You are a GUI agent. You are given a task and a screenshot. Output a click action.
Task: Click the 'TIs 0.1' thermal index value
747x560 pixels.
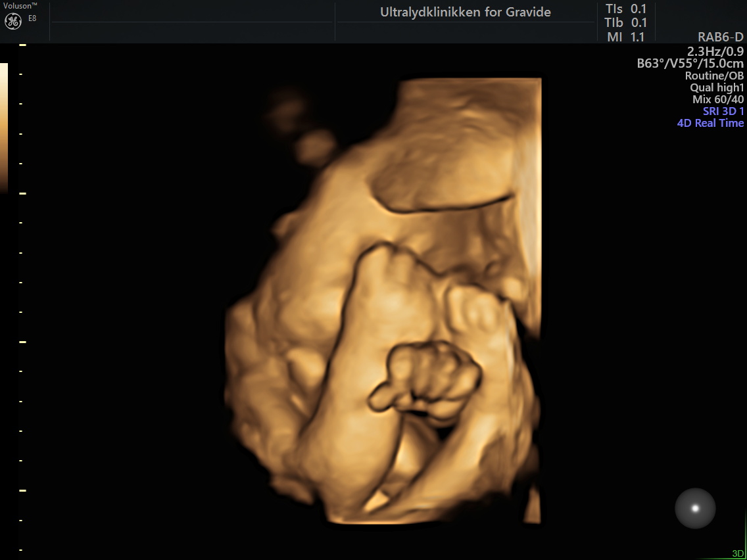click(x=625, y=9)
